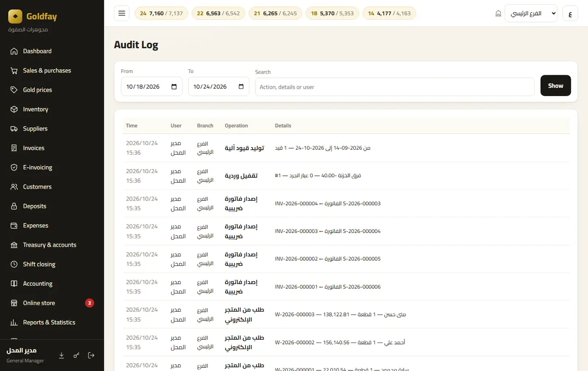Click the Gold prices tag icon
588x371 pixels.
[x=14, y=90]
